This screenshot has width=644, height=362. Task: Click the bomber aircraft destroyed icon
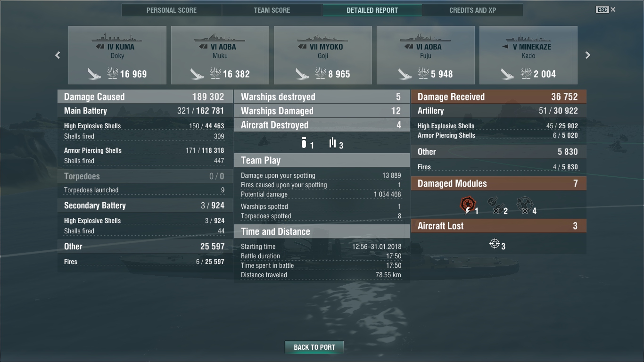tap(304, 142)
